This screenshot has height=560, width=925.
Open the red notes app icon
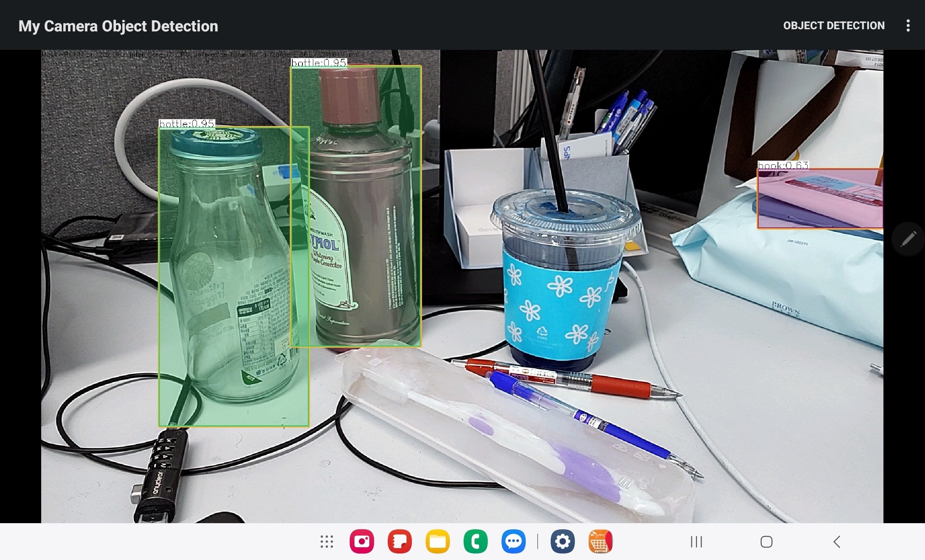399,542
